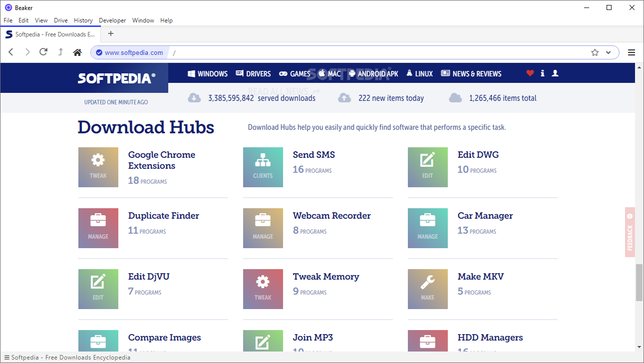Click the user account icon
Viewport: 644px width, 363px height.
pos(555,73)
